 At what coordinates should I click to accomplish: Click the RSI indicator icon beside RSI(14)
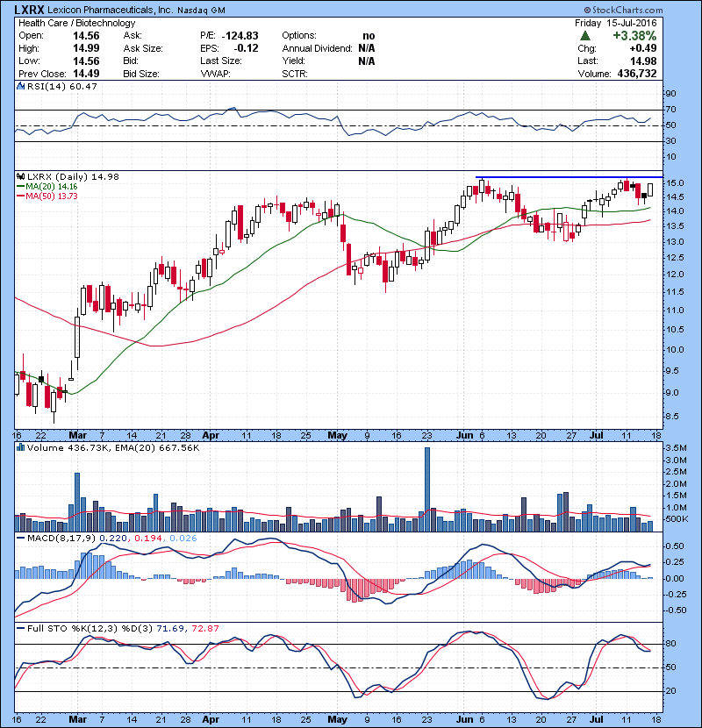pyautogui.click(x=20, y=86)
